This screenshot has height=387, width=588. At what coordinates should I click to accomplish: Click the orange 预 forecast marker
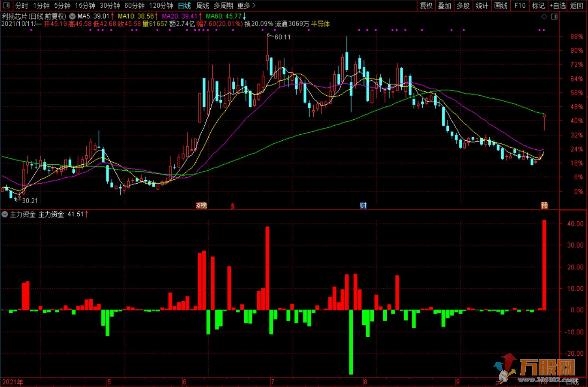(x=544, y=205)
